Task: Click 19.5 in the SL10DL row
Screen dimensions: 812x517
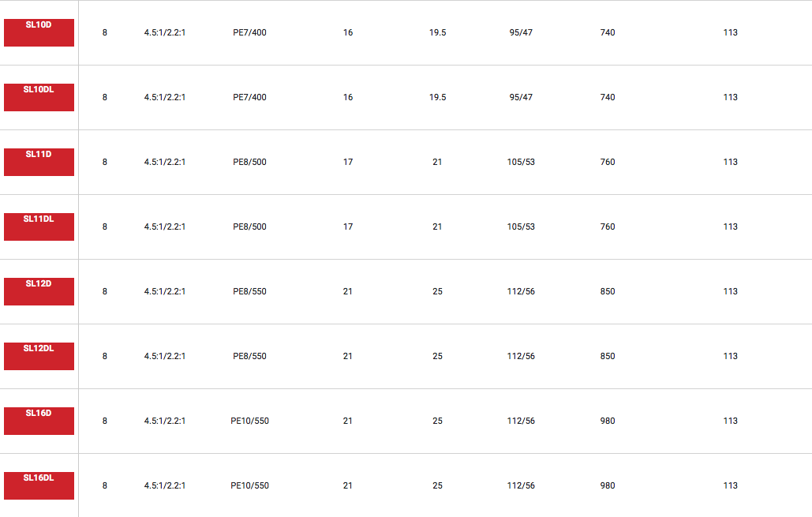Action: click(437, 97)
